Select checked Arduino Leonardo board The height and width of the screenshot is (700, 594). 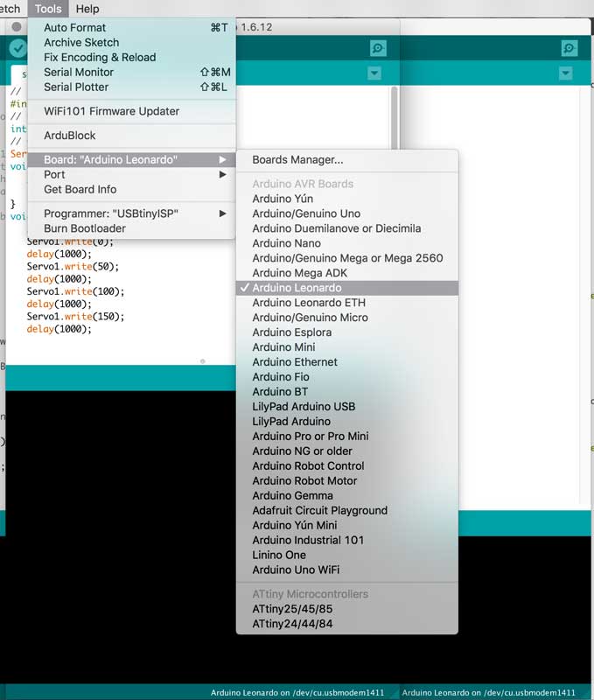[x=347, y=288]
